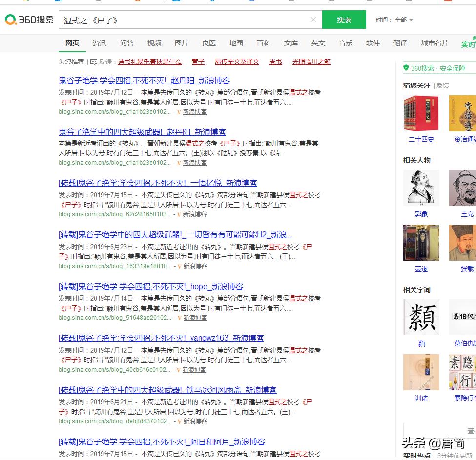This screenshot has height=460, width=476.
Task: Click the 360搜索 logo
Action: [x=28, y=20]
